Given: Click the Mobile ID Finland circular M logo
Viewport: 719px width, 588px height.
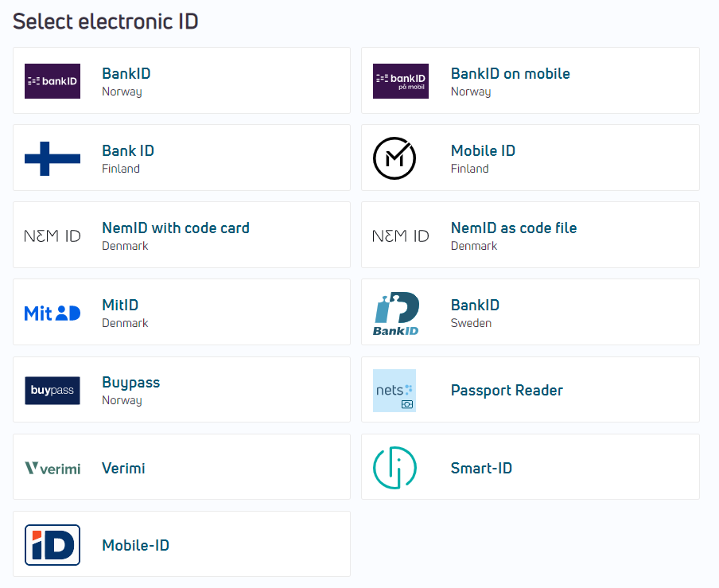Looking at the screenshot, I should coord(394,158).
